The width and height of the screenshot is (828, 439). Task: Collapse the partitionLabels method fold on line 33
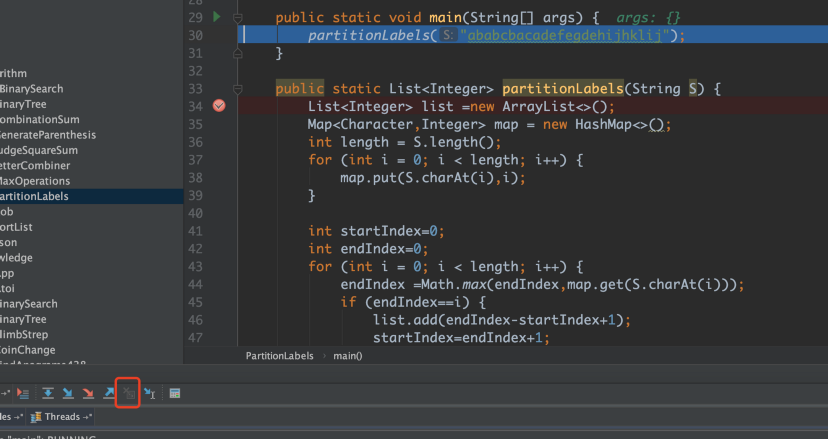tap(238, 89)
